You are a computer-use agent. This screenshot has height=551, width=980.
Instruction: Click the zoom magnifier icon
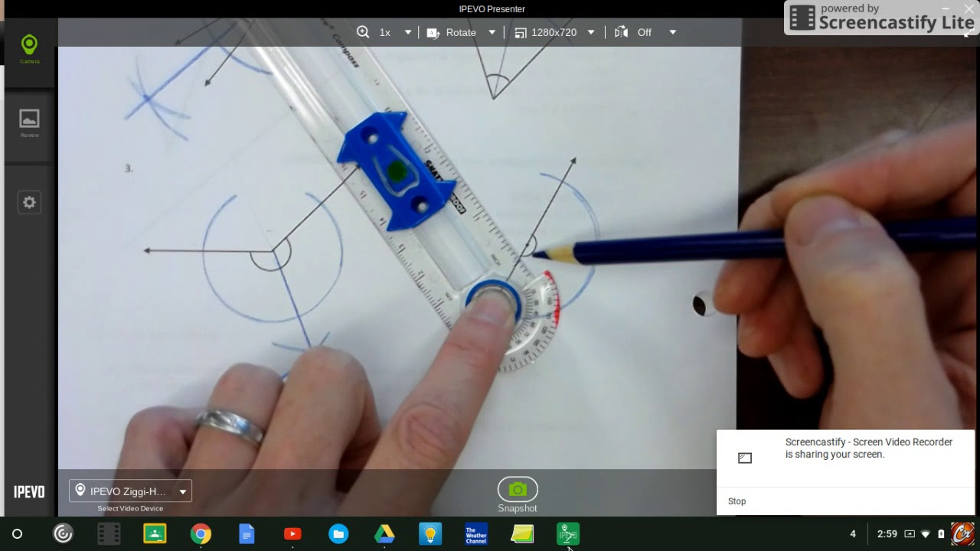click(x=363, y=32)
